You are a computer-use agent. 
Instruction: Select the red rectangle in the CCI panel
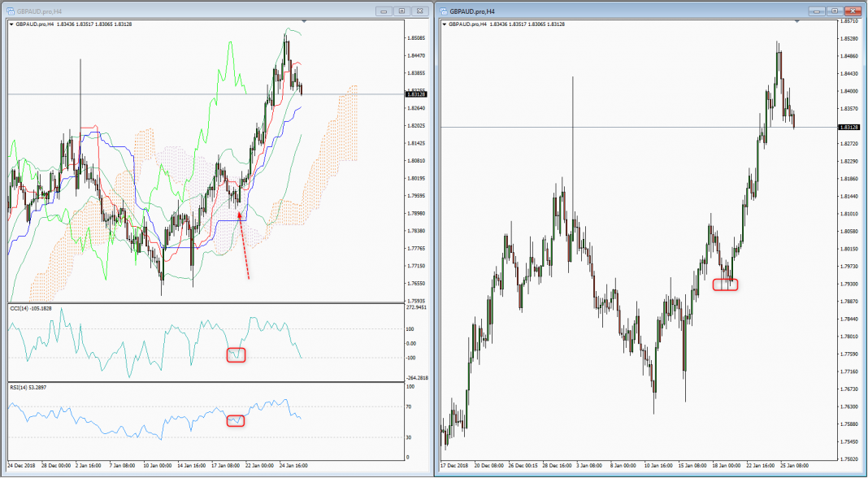236,354
